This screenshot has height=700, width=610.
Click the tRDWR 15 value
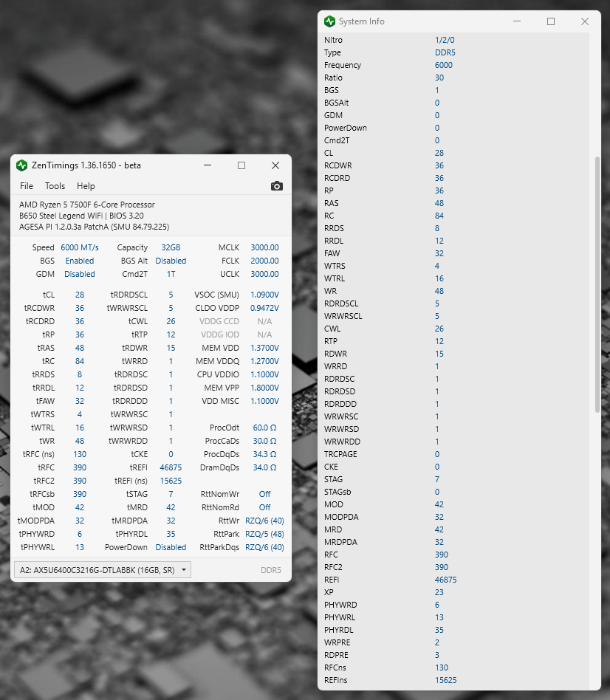tap(171, 348)
